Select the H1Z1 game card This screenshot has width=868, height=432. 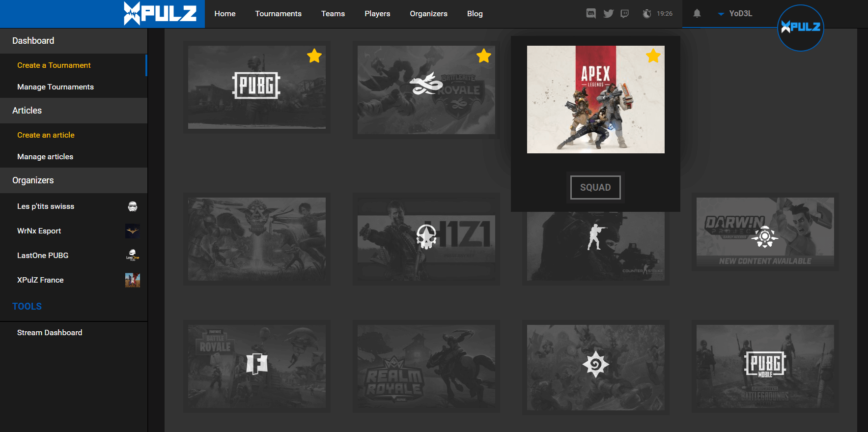coord(426,239)
